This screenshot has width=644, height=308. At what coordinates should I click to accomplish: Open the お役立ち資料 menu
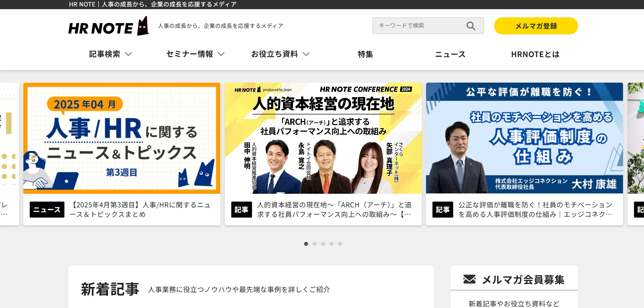click(x=280, y=54)
